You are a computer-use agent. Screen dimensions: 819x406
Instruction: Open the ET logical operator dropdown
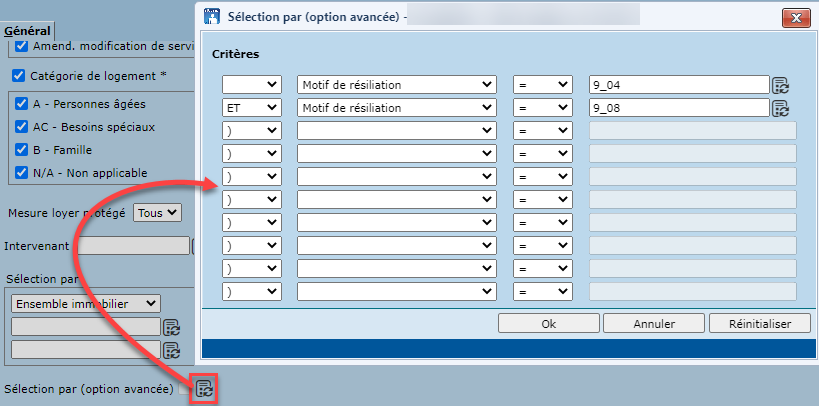click(x=251, y=108)
